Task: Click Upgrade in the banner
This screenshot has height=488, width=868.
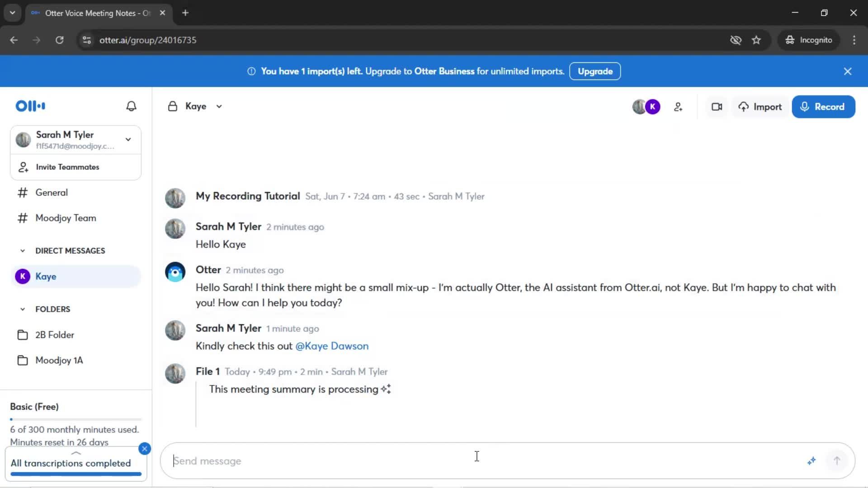Action: pyautogui.click(x=595, y=71)
